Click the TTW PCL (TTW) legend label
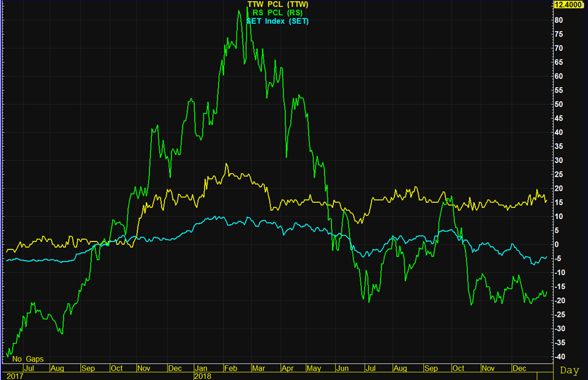 [278, 4]
